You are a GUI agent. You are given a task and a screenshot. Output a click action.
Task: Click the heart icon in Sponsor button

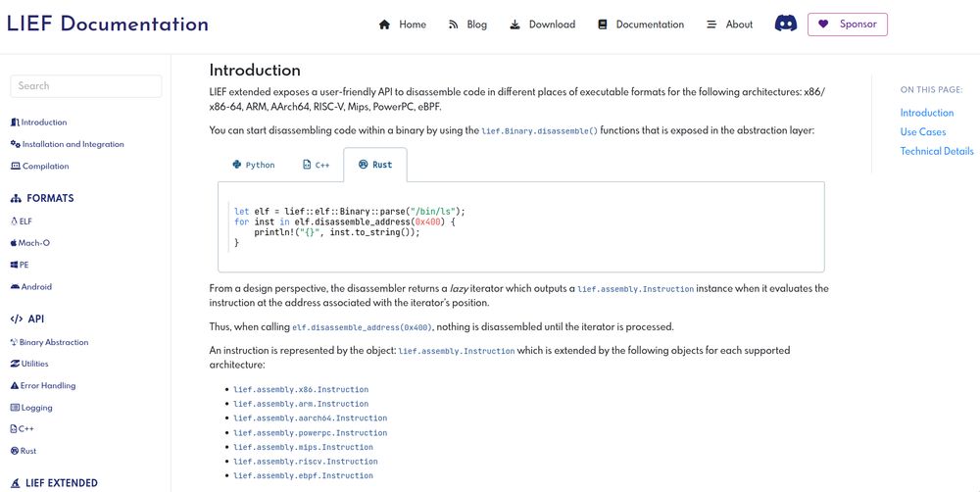[823, 25]
